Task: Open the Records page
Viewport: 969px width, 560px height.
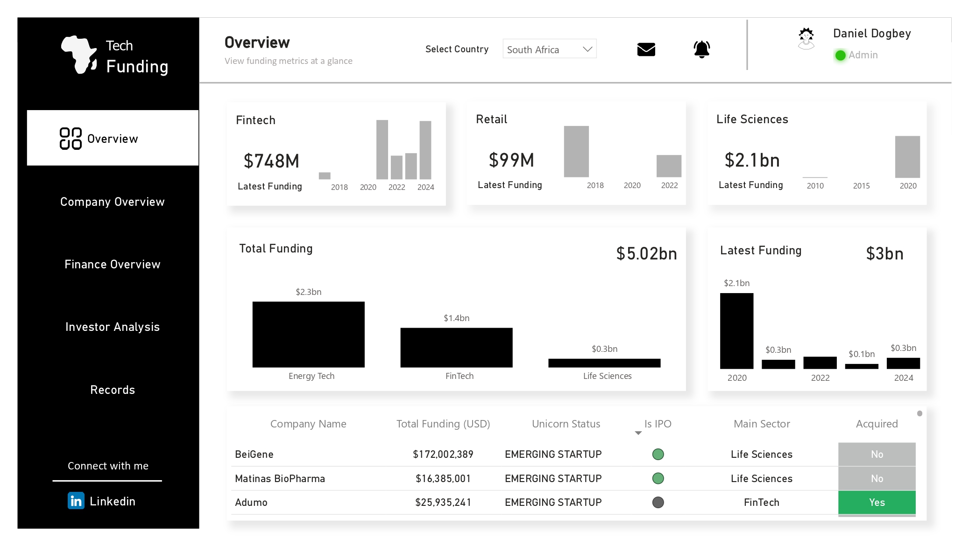Action: click(113, 390)
